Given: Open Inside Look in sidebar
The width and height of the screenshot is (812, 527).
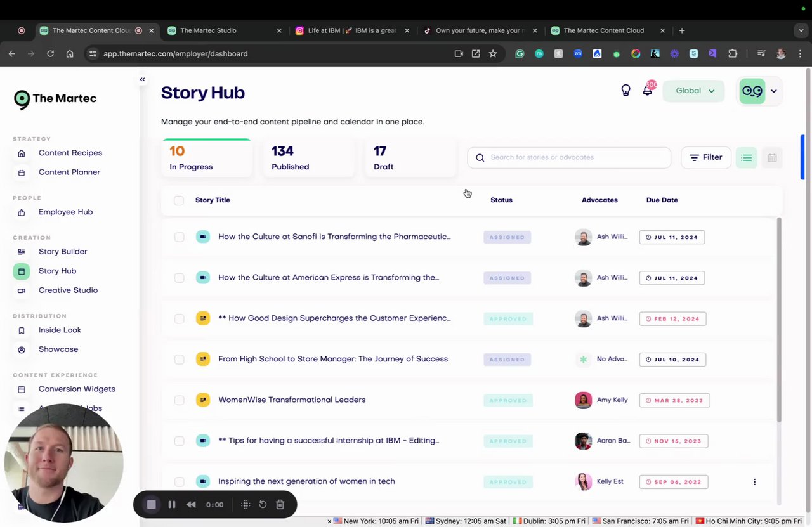Looking at the screenshot, I should 60,330.
